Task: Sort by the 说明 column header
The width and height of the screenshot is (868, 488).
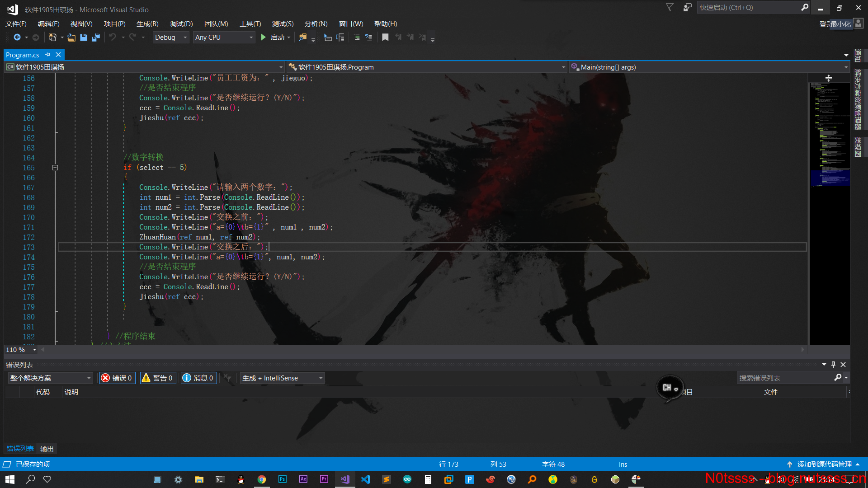Action: pyautogui.click(x=71, y=392)
